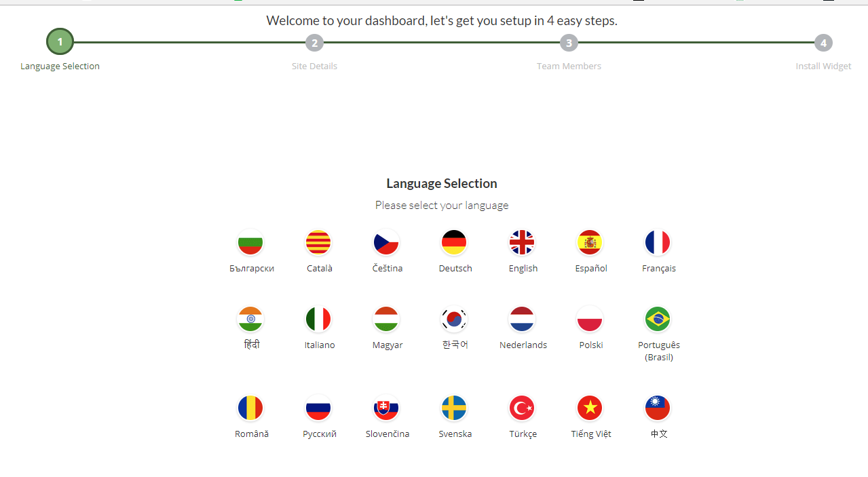Pick the Indian flag for Hindi
This screenshot has height=477, width=868.
pyautogui.click(x=250, y=319)
